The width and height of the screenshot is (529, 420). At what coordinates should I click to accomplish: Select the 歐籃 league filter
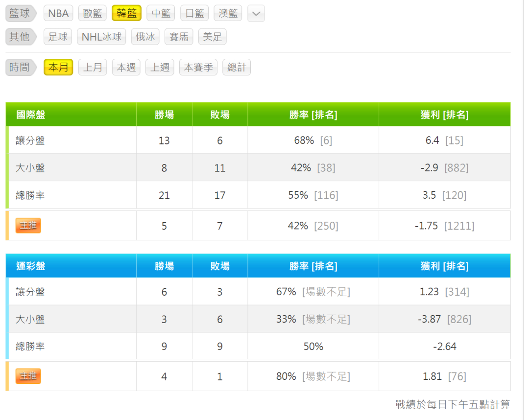(x=93, y=14)
